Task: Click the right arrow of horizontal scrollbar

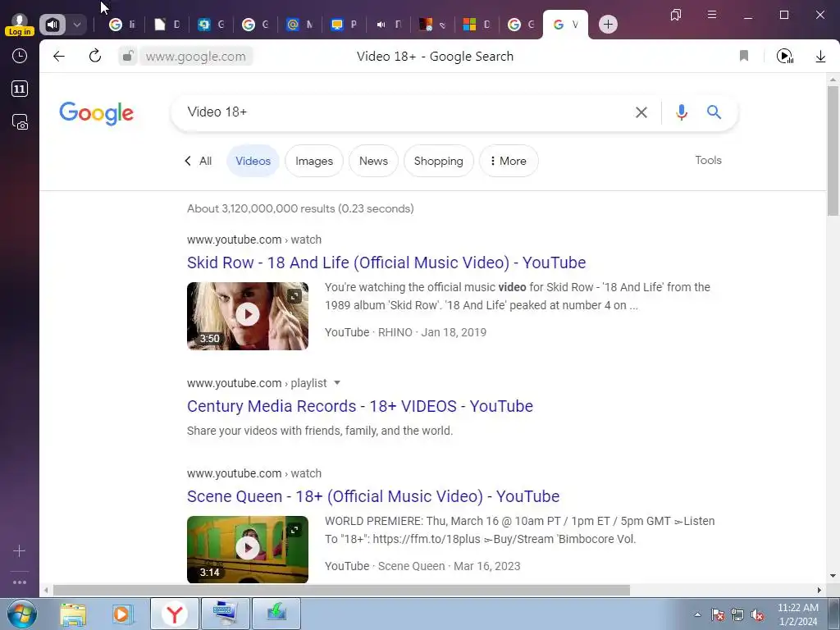Action: (819, 591)
